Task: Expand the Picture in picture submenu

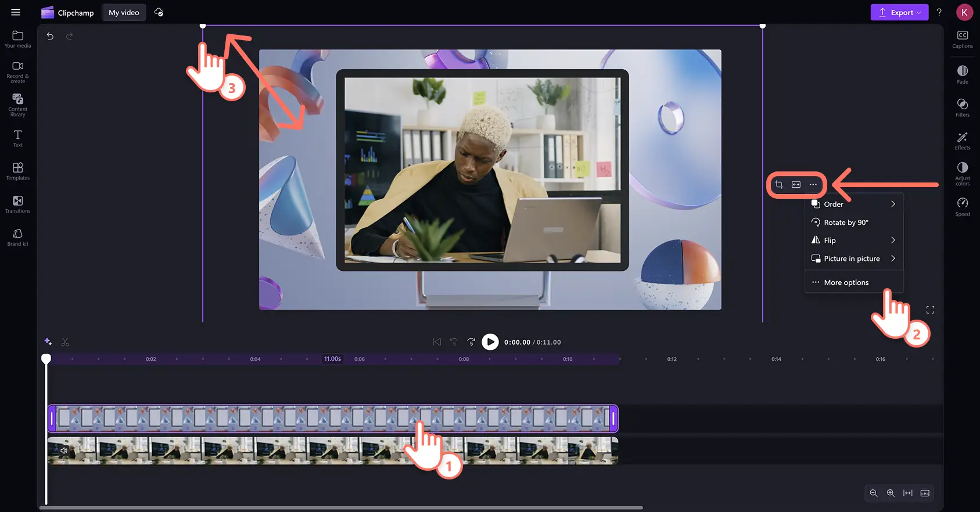Action: tap(853, 259)
